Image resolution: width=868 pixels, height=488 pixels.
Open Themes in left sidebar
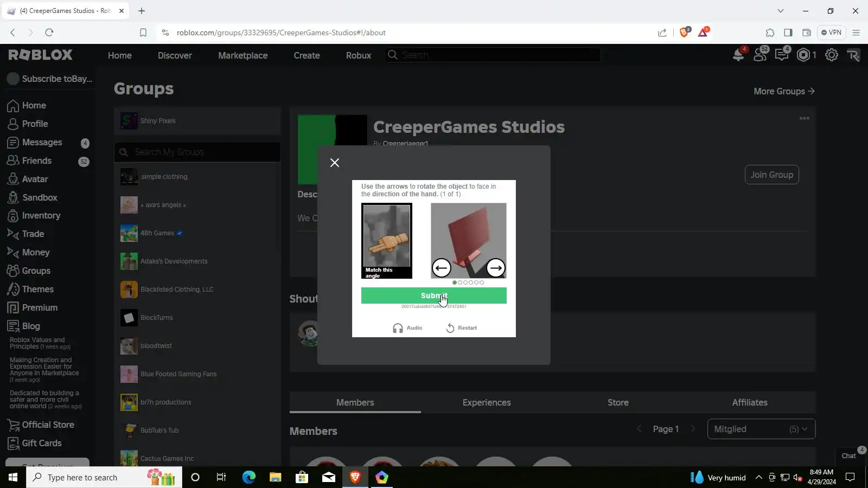(x=30, y=289)
